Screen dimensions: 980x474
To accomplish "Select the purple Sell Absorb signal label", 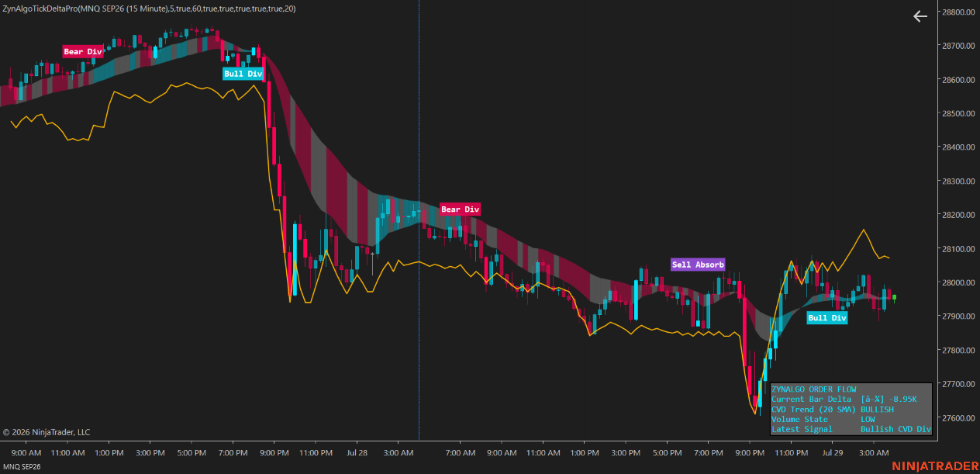I will coord(698,265).
